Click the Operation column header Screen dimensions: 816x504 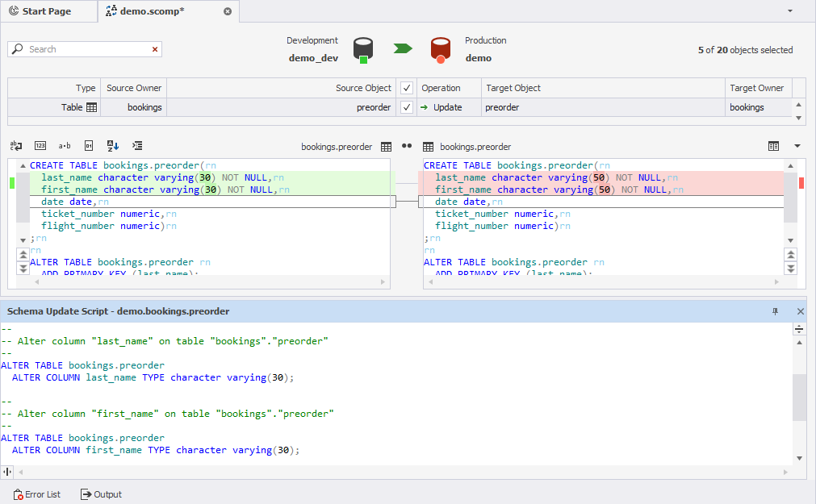tap(449, 88)
